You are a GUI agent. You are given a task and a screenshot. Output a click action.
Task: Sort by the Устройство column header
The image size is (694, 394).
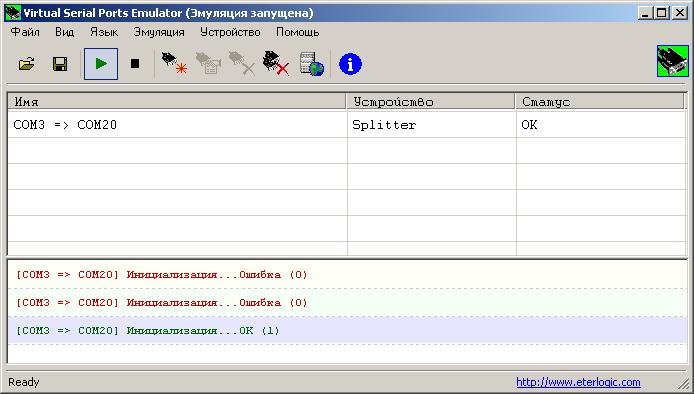[x=431, y=102]
